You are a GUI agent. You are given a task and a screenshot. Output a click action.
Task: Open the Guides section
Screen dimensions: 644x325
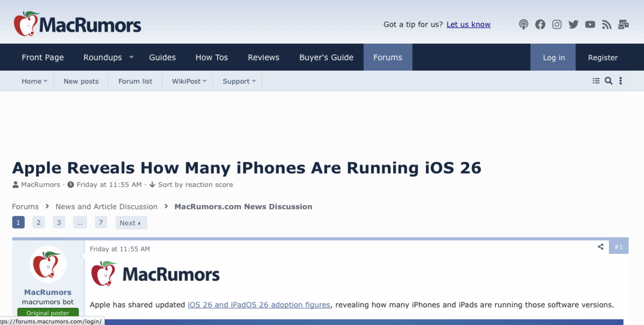tap(162, 57)
